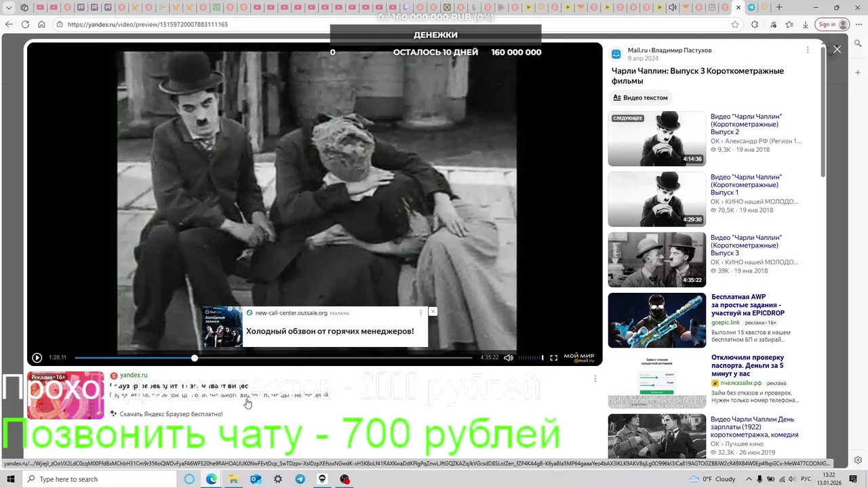Open Чарли Чаплин День зарплаты video link
Image resolution: width=868 pixels, height=488 pixels.
(755, 426)
